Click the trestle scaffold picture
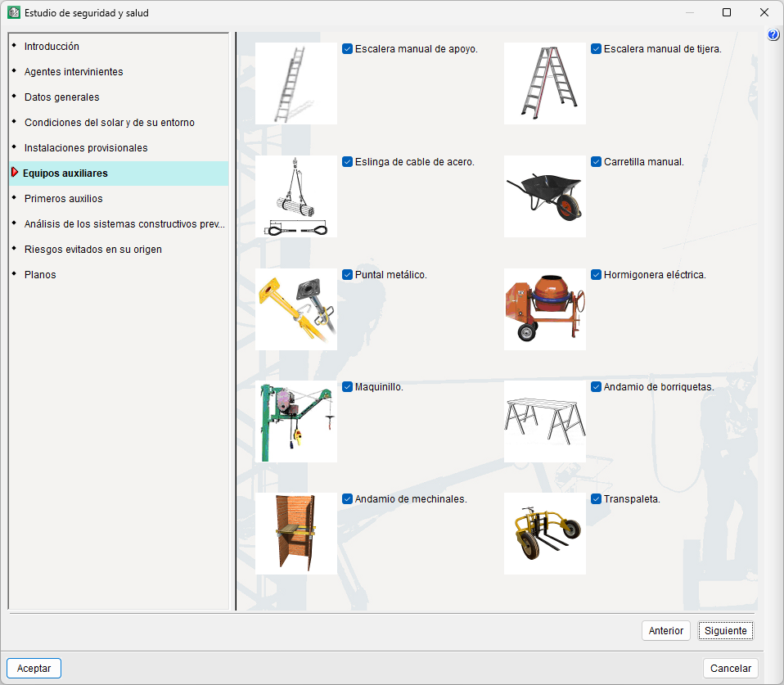The height and width of the screenshot is (685, 784). (x=544, y=421)
